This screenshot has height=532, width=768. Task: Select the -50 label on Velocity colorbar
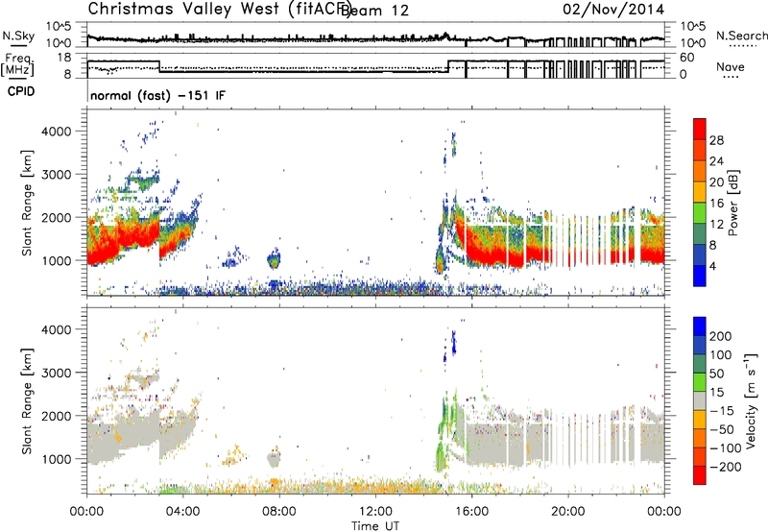pyautogui.click(x=721, y=429)
